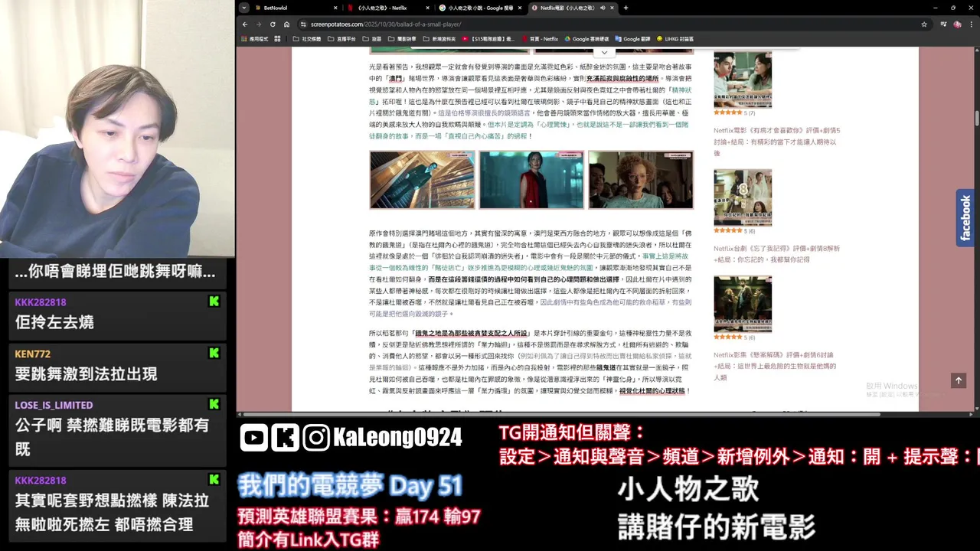Click the star rating under 《忘了我記得》 thumbnail
The height and width of the screenshot is (551, 980).
pos(728,230)
